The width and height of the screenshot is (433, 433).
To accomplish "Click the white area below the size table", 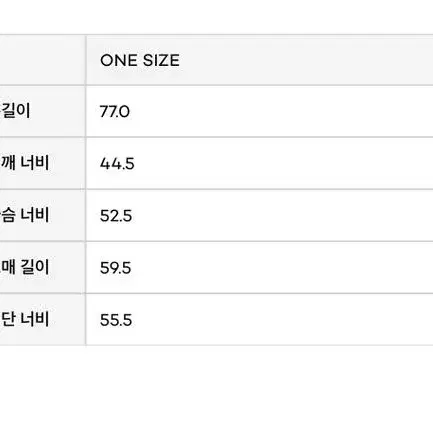I will [x=216, y=389].
